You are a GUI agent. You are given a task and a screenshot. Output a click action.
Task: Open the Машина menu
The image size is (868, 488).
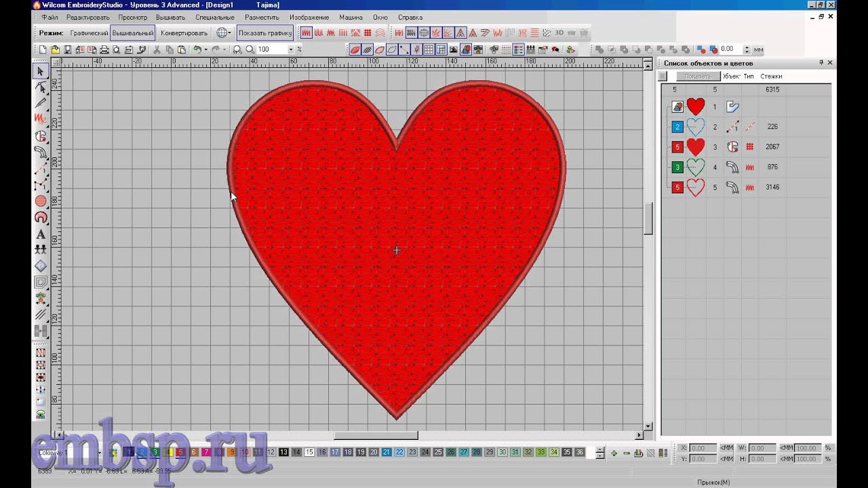click(351, 17)
